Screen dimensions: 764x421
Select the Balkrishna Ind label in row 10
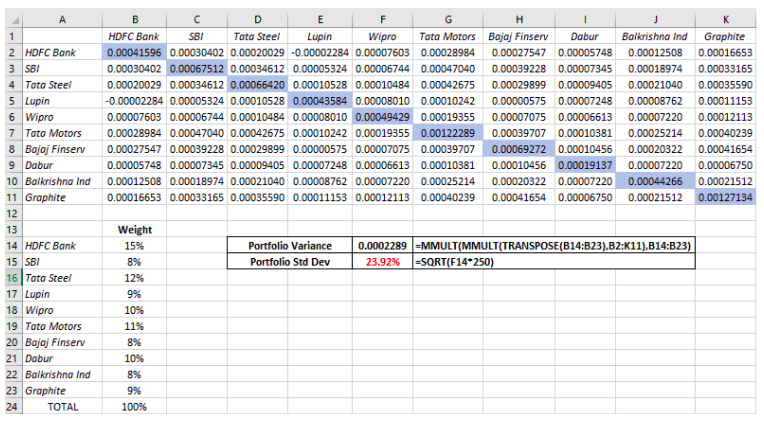pos(62,181)
